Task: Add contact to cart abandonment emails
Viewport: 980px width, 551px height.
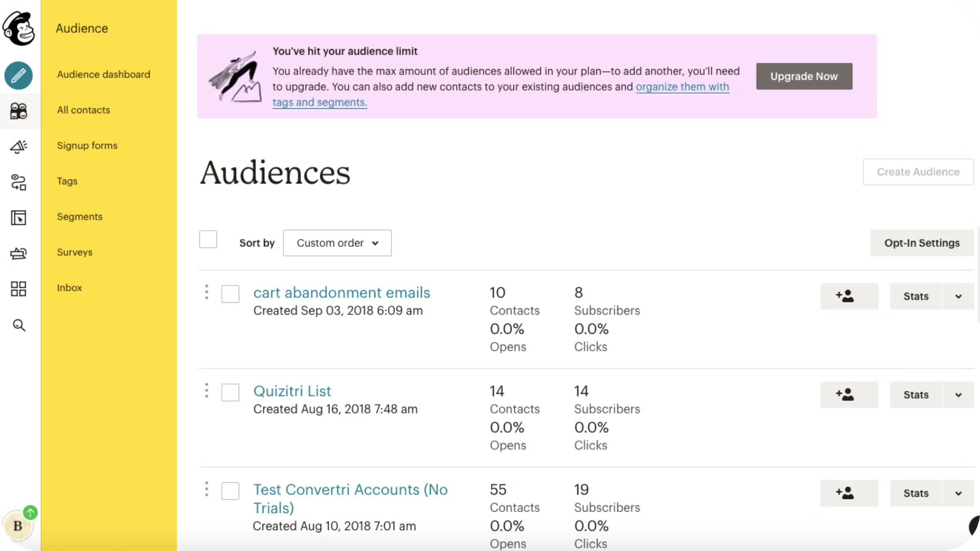Action: [x=849, y=296]
